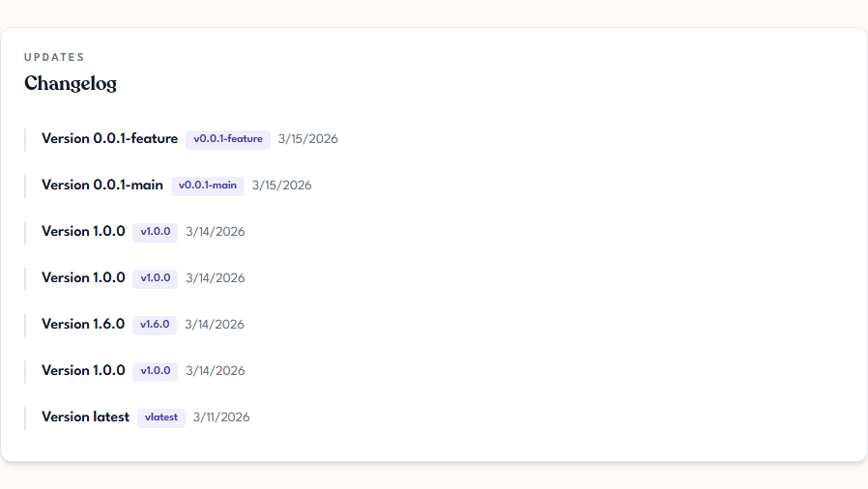
Task: Select the Version latest entry title
Action: (x=85, y=417)
